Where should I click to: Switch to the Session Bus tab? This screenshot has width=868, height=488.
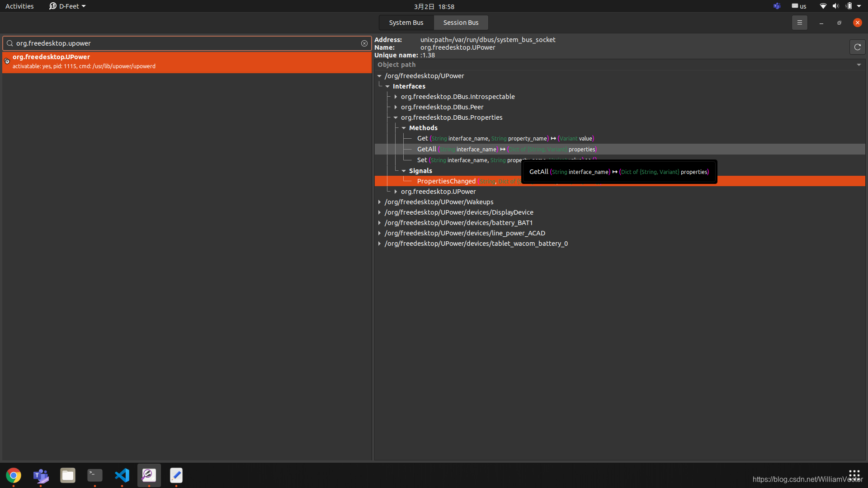(x=461, y=23)
